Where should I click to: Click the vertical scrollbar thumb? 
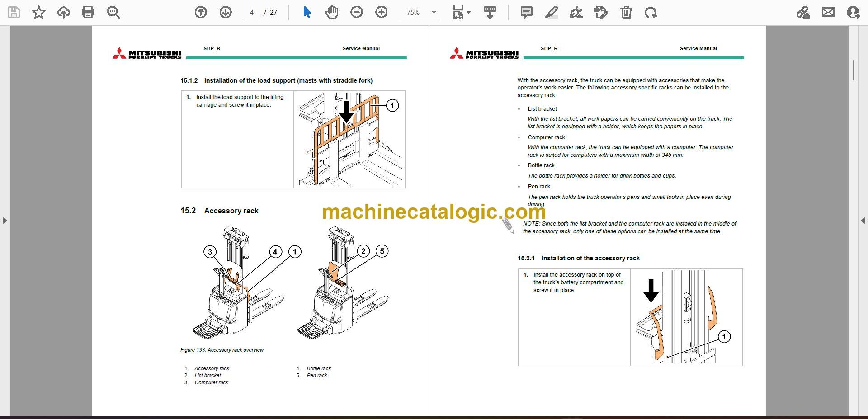[853, 71]
